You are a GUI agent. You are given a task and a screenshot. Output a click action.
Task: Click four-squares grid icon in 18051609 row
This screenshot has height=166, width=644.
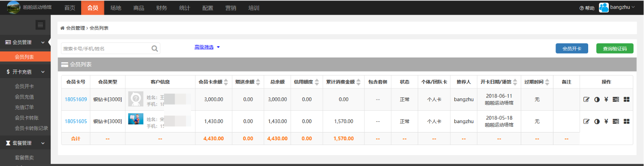tap(626, 100)
